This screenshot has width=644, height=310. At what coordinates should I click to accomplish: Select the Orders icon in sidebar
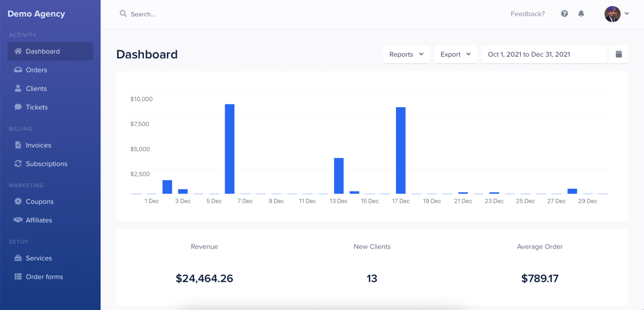[x=18, y=70]
